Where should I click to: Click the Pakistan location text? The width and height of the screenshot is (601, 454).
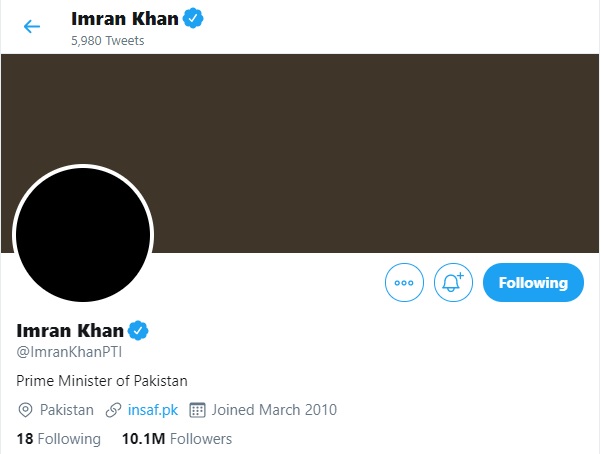(x=66, y=410)
